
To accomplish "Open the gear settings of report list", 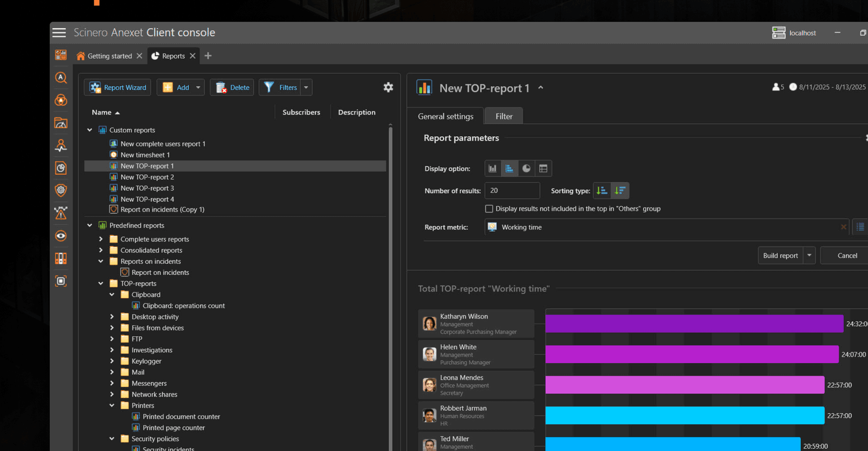I will 388,87.
